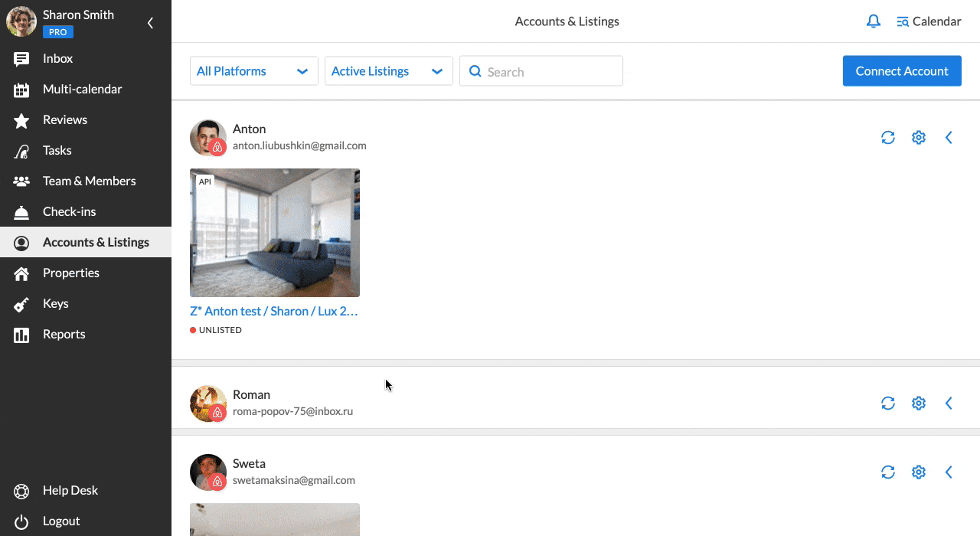Collapse Anton's account section chevron
This screenshot has height=536, width=980.
coord(949,137)
